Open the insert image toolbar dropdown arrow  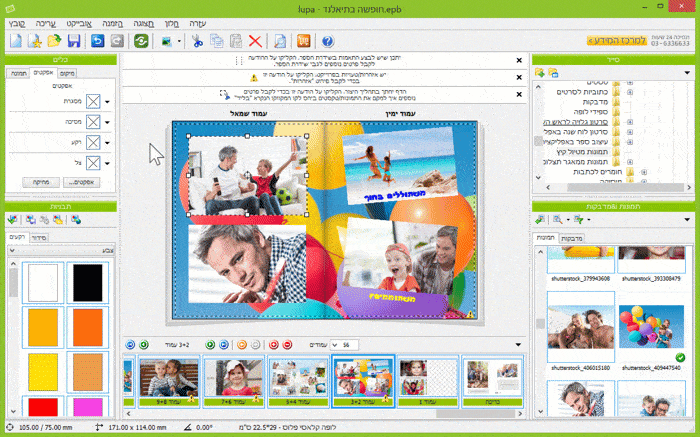pyautogui.click(x=178, y=42)
